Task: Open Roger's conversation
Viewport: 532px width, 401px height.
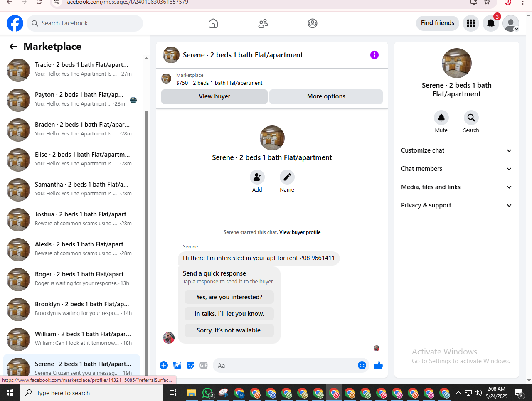Action: tap(71, 280)
